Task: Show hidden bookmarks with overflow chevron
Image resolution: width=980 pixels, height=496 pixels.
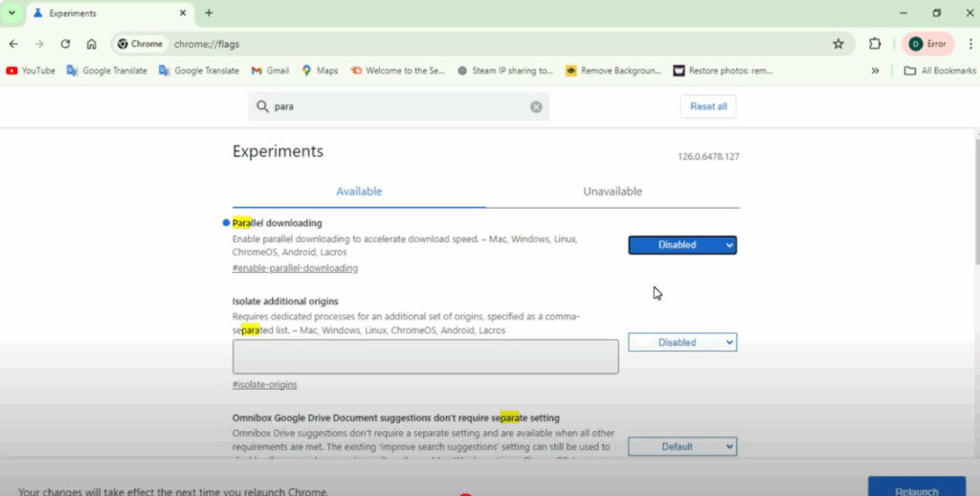Action: (875, 71)
